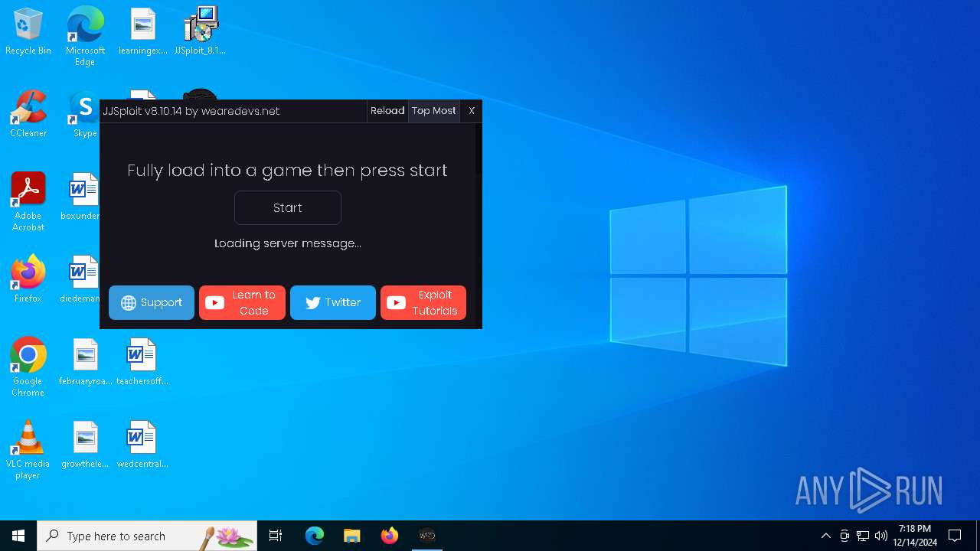This screenshot has height=551, width=980.
Task: Select the Recycle Bin desktop icon
Action: pos(28,32)
